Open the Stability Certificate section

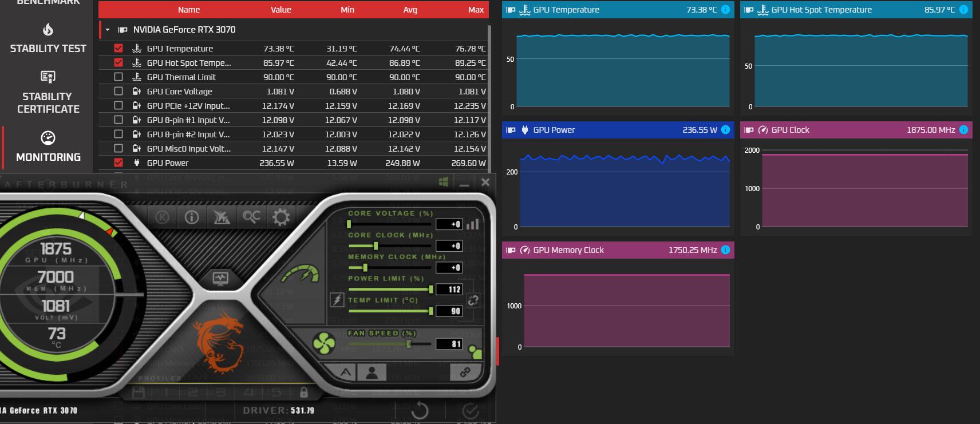[48, 93]
